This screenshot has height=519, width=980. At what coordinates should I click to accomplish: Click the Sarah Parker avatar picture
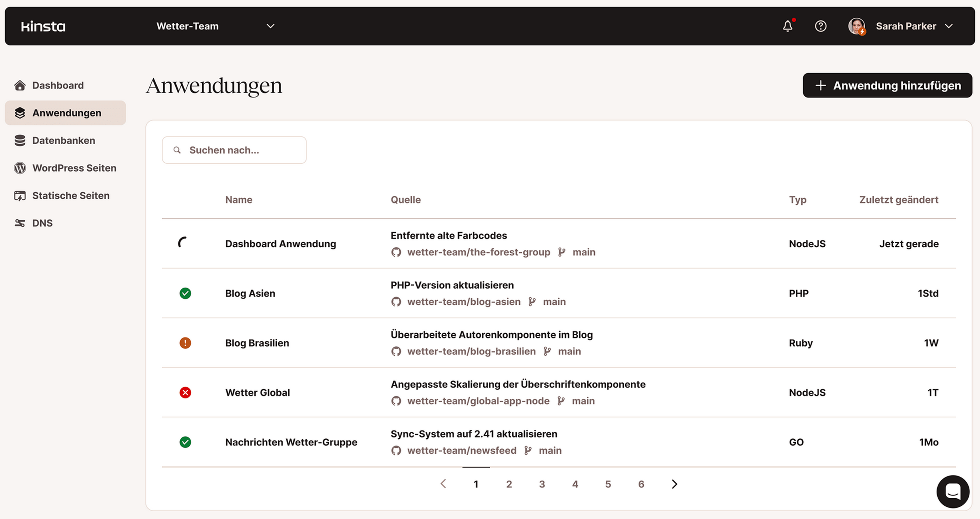tap(857, 26)
